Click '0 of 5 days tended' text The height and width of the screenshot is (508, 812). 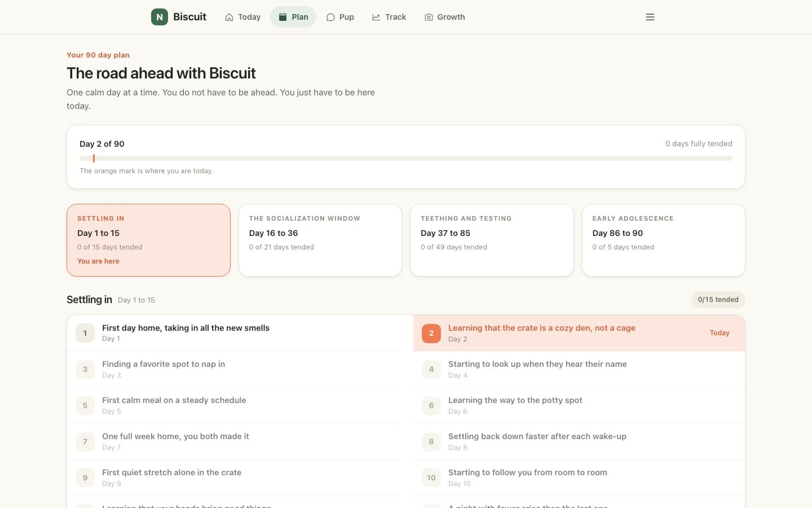click(623, 247)
